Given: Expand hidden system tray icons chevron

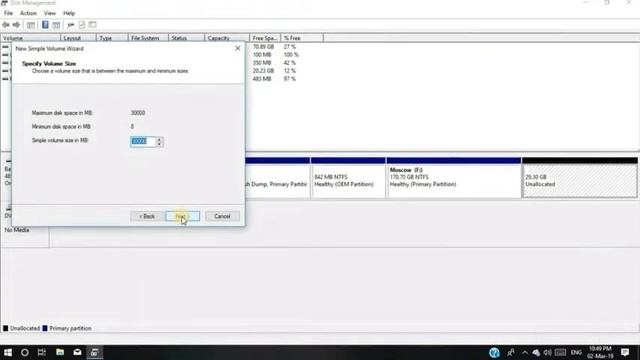Looking at the screenshot, I should tap(524, 352).
